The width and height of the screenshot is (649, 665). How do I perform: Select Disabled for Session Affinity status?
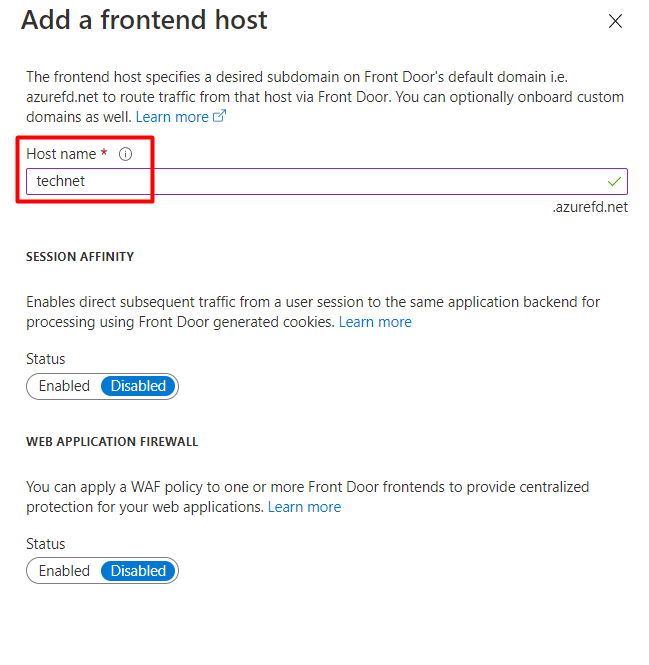point(138,386)
